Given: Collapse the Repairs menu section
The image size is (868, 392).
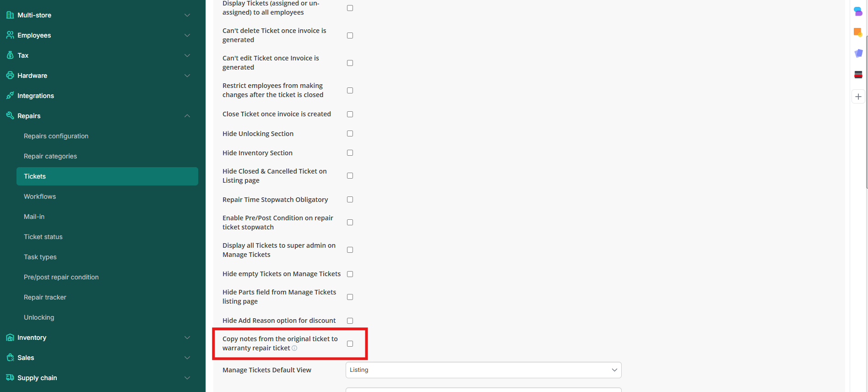Looking at the screenshot, I should point(187,116).
